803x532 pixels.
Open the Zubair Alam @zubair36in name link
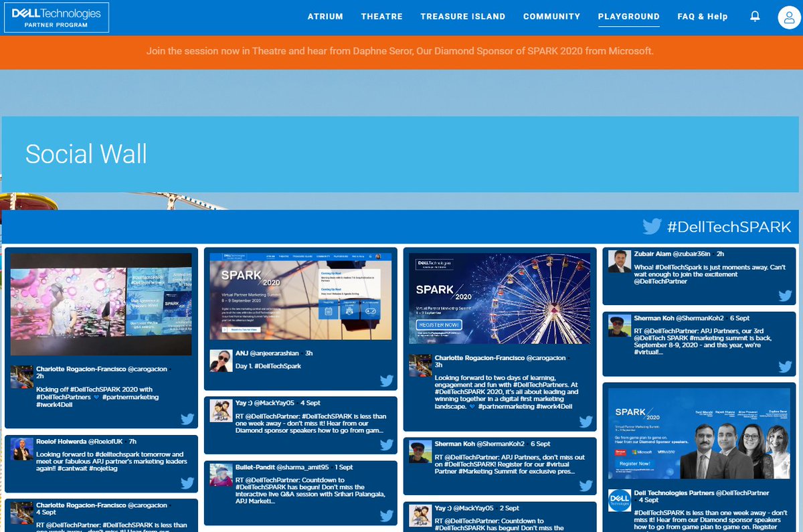point(673,254)
